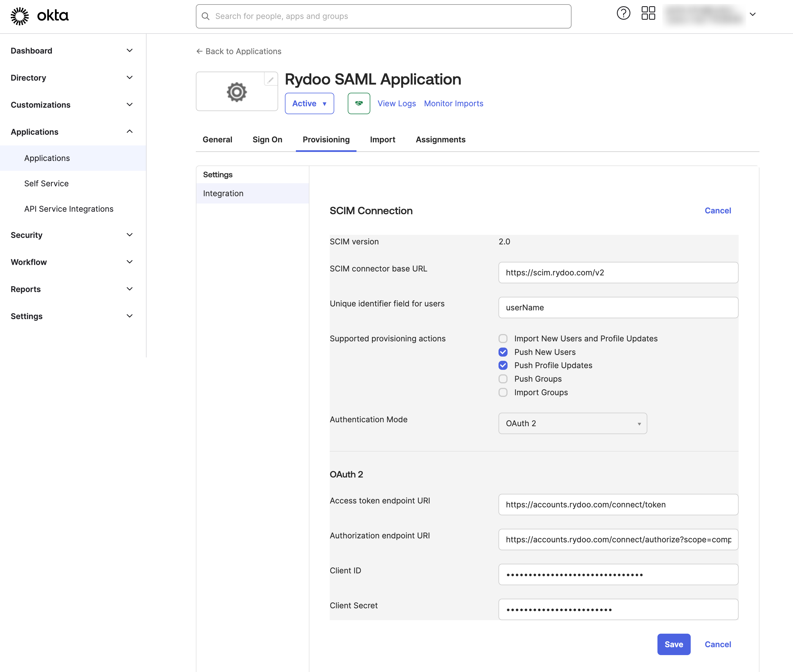Open Self Service sidebar item
This screenshot has height=672, width=793.
[x=73, y=184]
